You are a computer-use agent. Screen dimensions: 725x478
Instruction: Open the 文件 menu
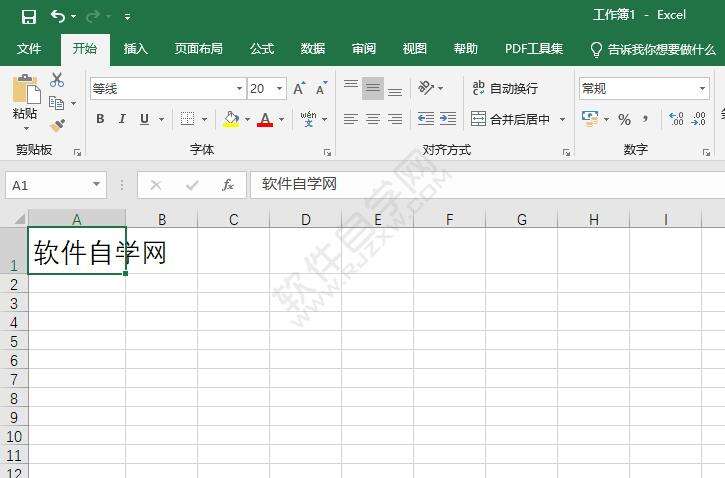click(29, 49)
